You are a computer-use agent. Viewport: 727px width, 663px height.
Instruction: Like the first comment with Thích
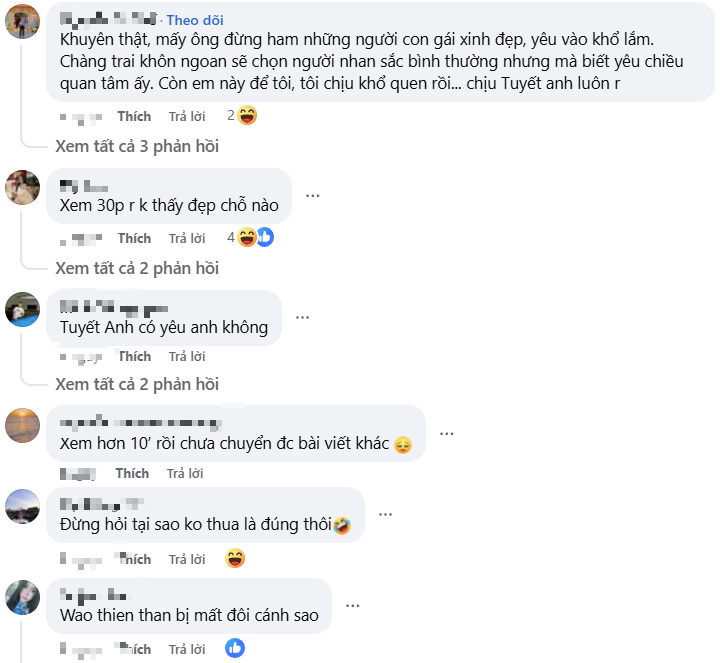[x=134, y=117]
